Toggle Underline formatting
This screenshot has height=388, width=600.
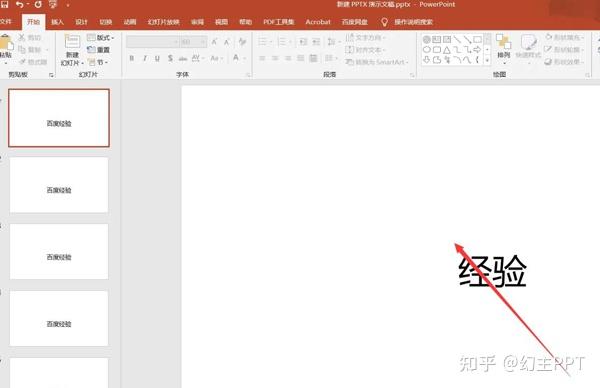[x=157, y=58]
